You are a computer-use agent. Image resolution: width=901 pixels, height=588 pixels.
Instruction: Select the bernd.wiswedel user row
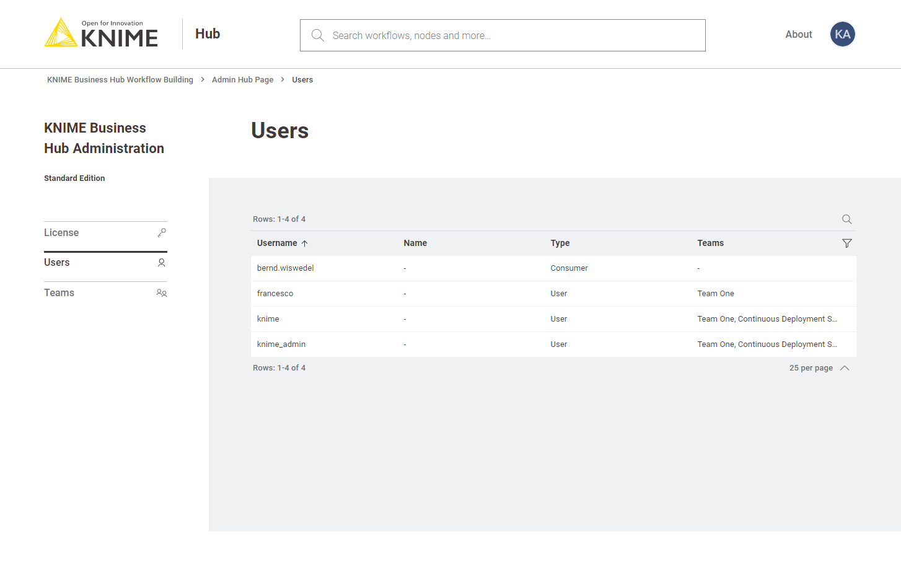286,268
